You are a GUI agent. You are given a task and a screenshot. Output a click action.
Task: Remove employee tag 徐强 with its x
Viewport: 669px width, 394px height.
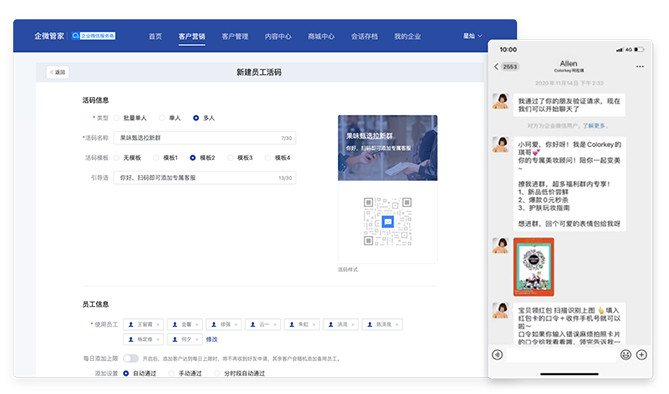(x=236, y=325)
